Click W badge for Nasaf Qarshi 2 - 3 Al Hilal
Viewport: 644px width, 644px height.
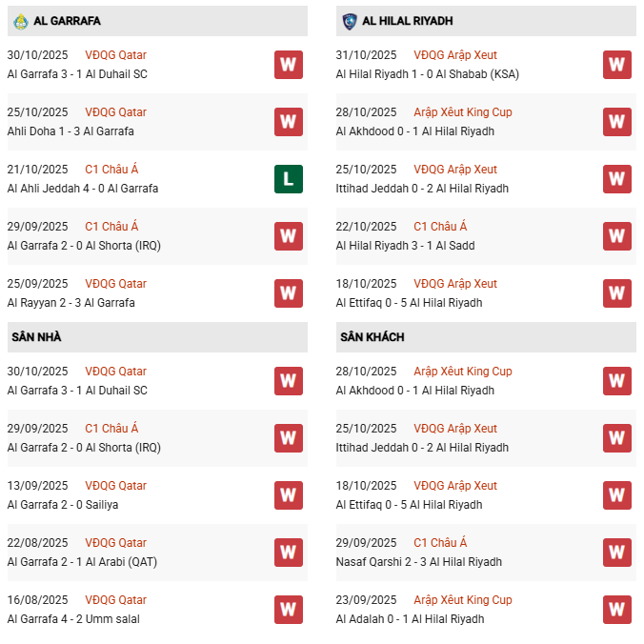617,553
